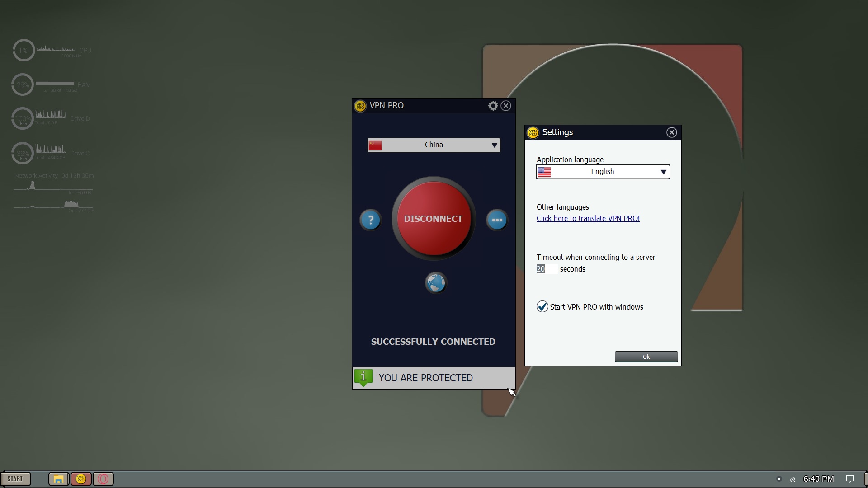Click the Network Activity graph widget

pyautogui.click(x=54, y=193)
